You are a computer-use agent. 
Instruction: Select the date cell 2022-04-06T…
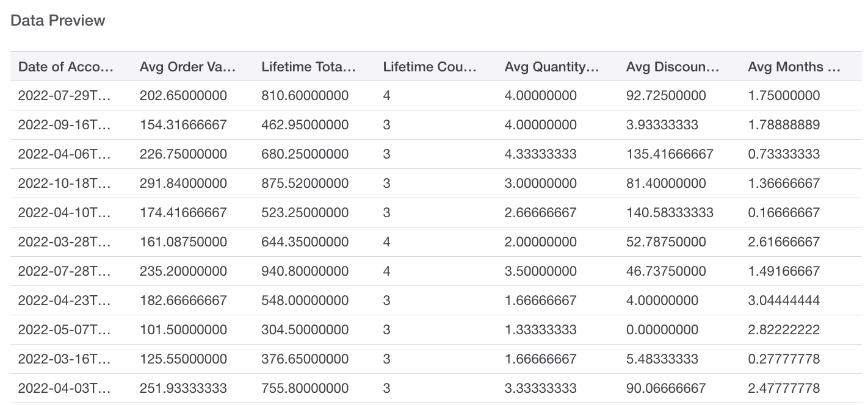[65, 154]
